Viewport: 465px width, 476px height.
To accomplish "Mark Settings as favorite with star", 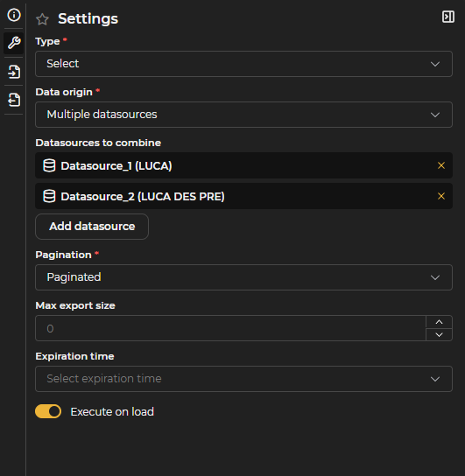I will pos(42,19).
